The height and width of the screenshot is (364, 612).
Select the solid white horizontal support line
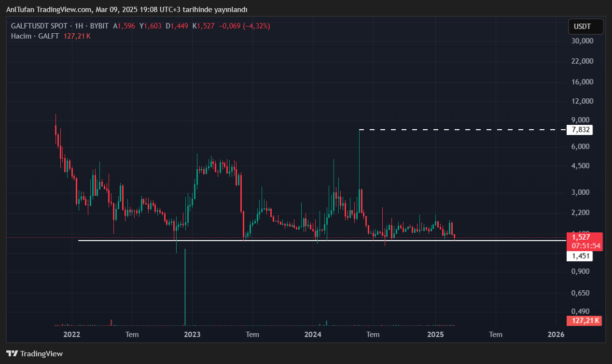click(290, 240)
